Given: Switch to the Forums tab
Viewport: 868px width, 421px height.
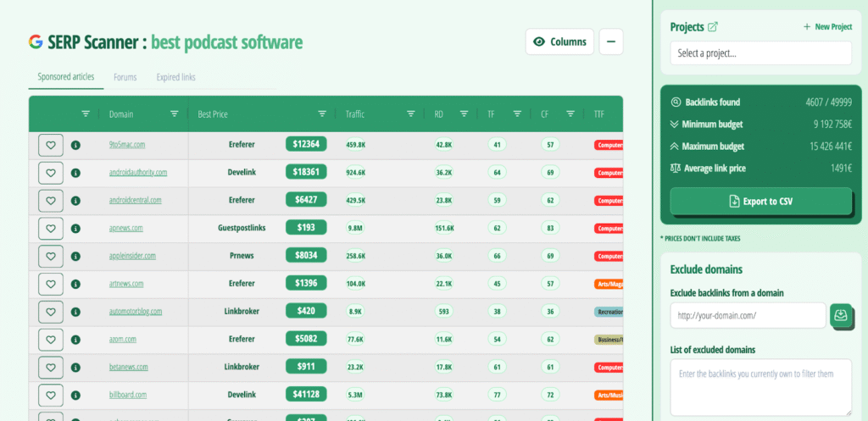Looking at the screenshot, I should [x=125, y=77].
